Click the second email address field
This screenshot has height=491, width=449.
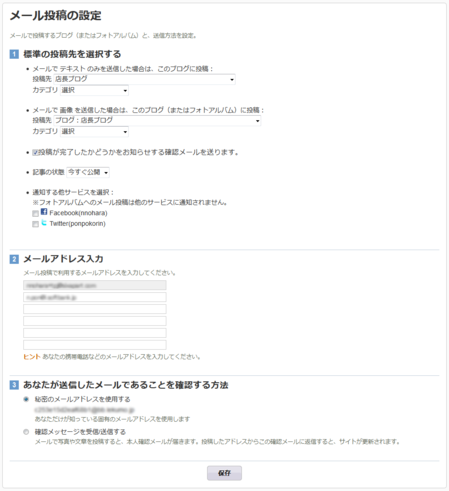coord(95,297)
